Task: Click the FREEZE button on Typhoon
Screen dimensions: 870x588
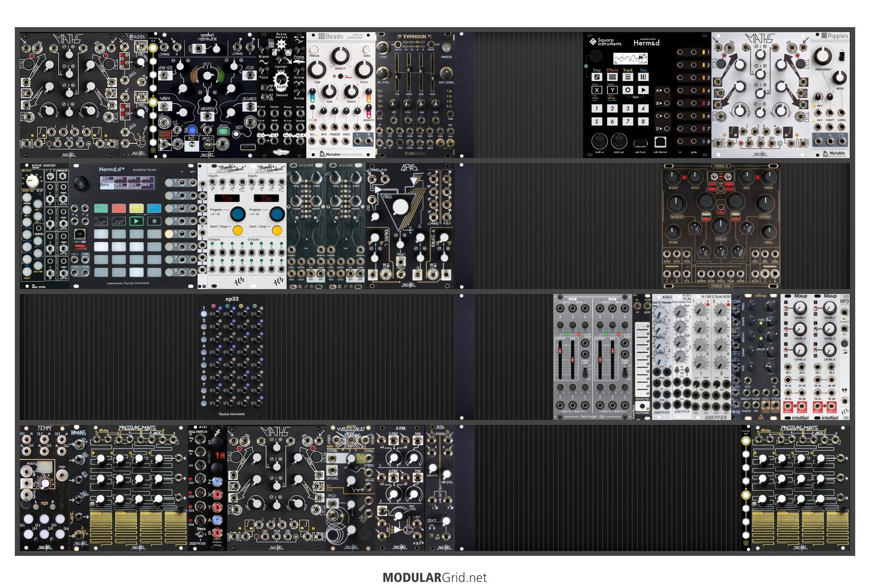Action: 446,48
